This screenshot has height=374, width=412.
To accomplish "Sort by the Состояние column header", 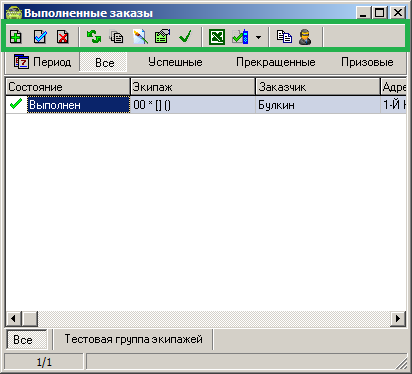I will [x=68, y=87].
